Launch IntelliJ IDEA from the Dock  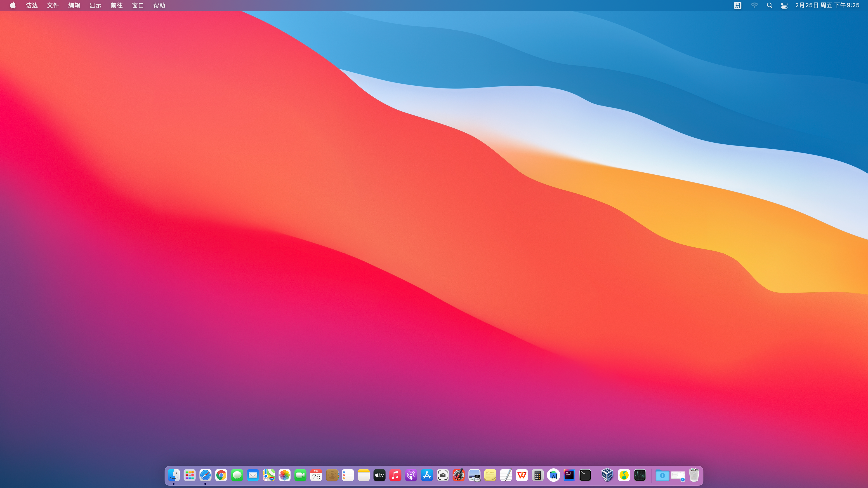coord(569,475)
